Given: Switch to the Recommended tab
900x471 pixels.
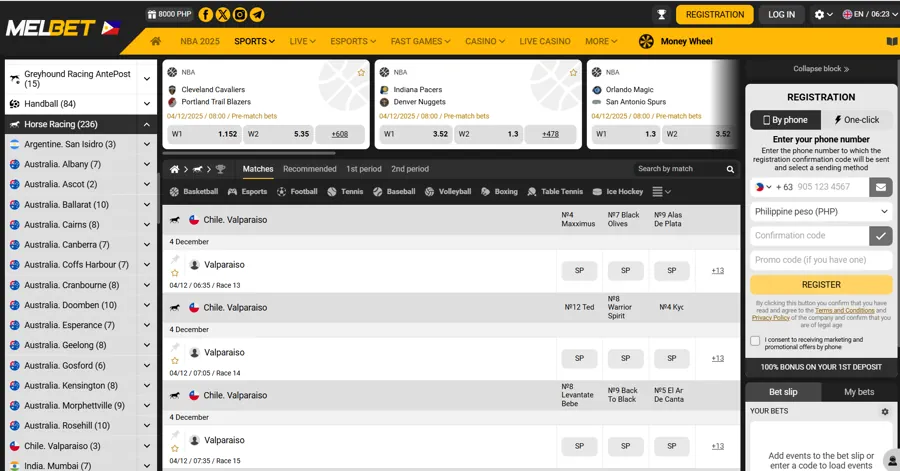Looking at the screenshot, I should click(x=309, y=170).
